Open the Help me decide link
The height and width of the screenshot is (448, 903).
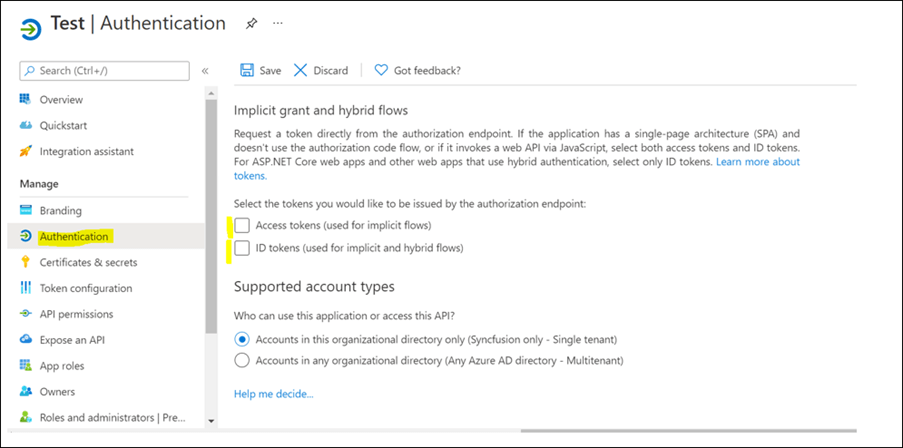click(x=273, y=394)
